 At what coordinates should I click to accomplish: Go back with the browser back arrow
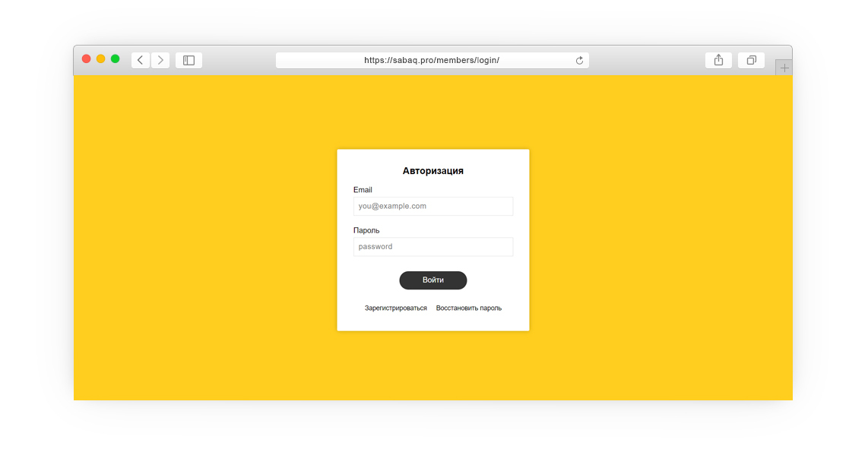141,60
